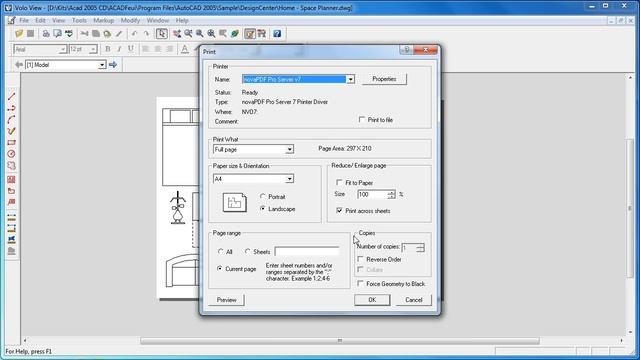Select the green checkmark markup tool
640x360 pixels.
point(11,131)
